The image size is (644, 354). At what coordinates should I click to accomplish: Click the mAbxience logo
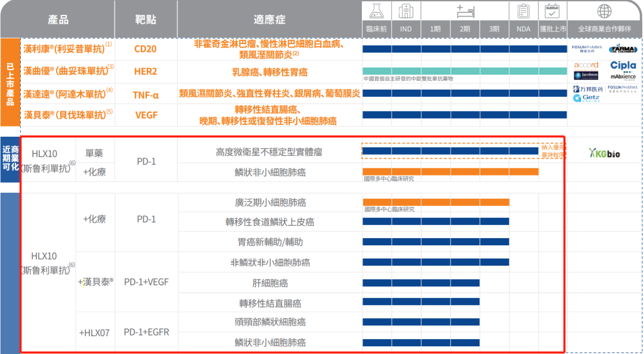point(623,76)
